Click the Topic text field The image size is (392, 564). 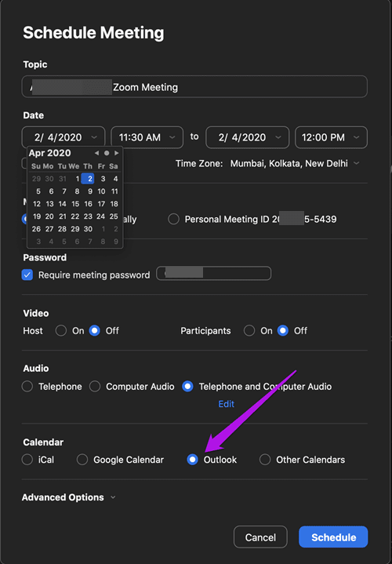(x=194, y=87)
